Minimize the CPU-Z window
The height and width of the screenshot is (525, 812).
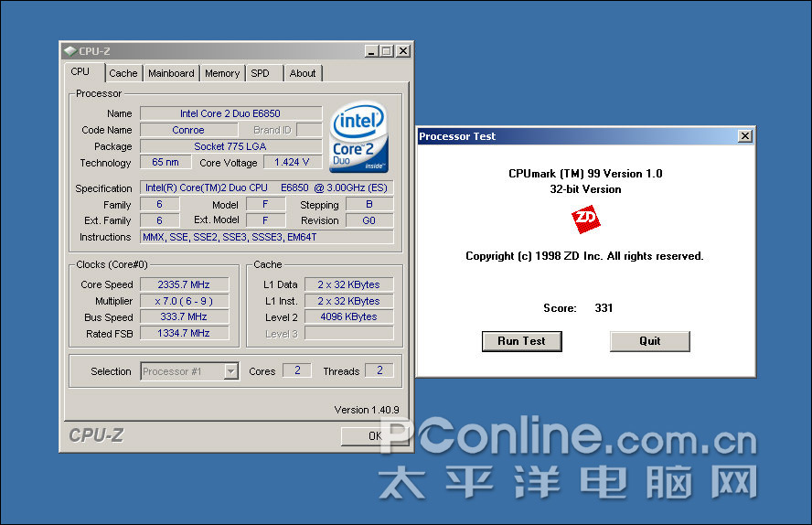click(x=371, y=51)
